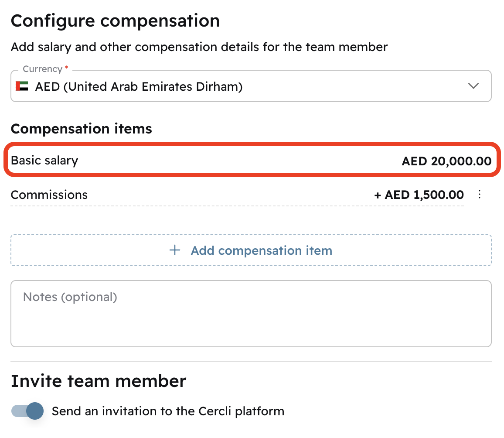
Task: Click the Compensation items heading
Action: pyautogui.click(x=82, y=129)
